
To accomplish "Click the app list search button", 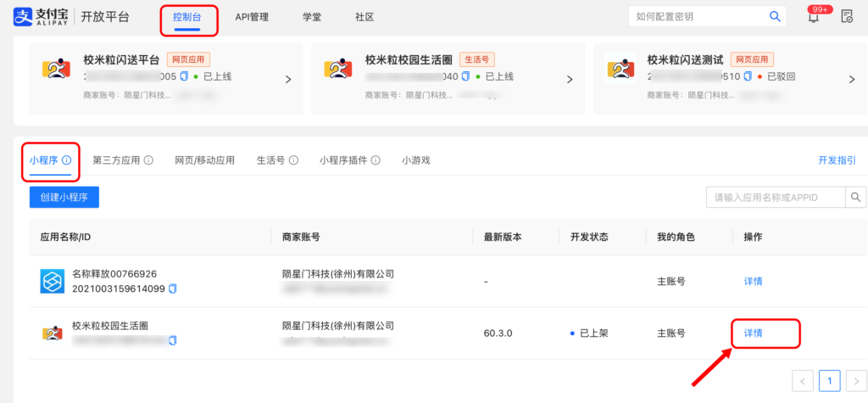I will pos(856,197).
